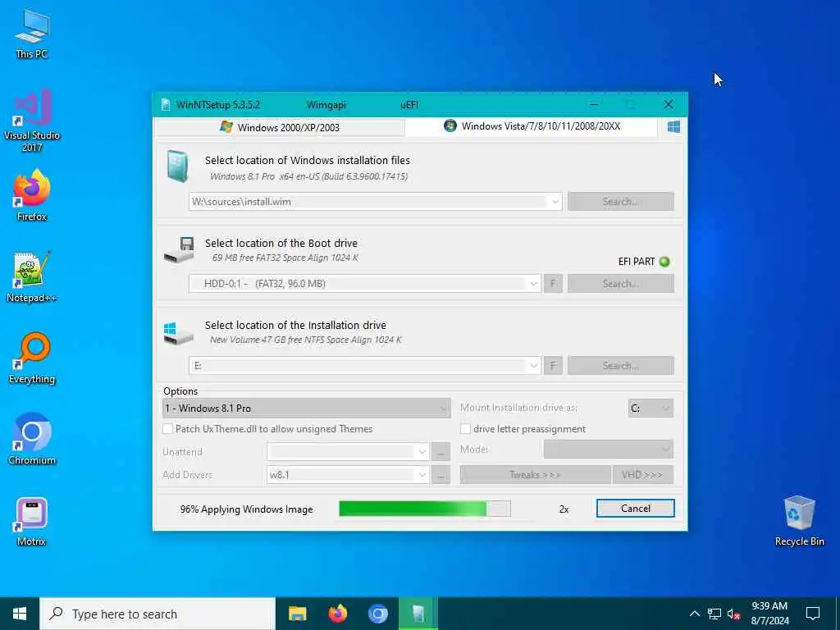Click F format button for Installation drive
Screen dimensions: 840x630
[x=554, y=365]
